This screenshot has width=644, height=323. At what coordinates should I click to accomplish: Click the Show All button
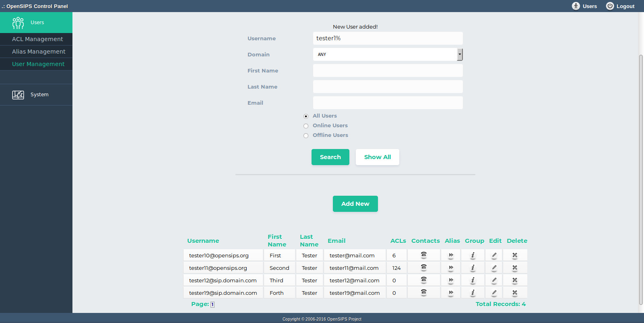click(378, 157)
